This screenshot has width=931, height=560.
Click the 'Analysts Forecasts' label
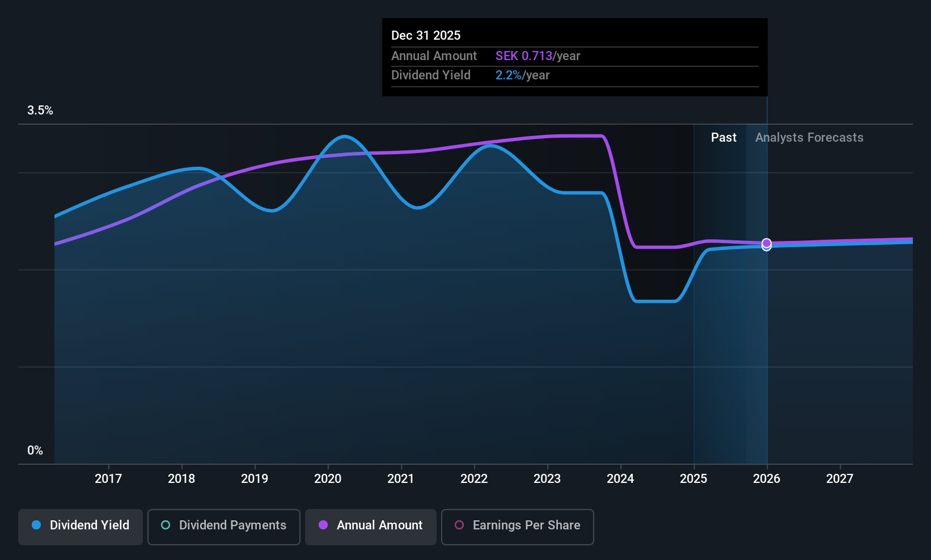point(809,138)
